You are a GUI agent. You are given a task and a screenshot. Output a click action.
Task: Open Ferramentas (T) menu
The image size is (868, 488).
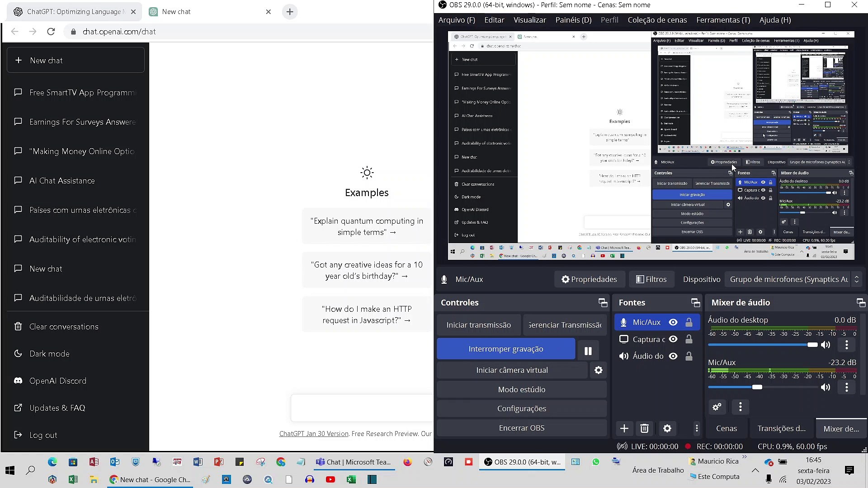[x=723, y=20]
